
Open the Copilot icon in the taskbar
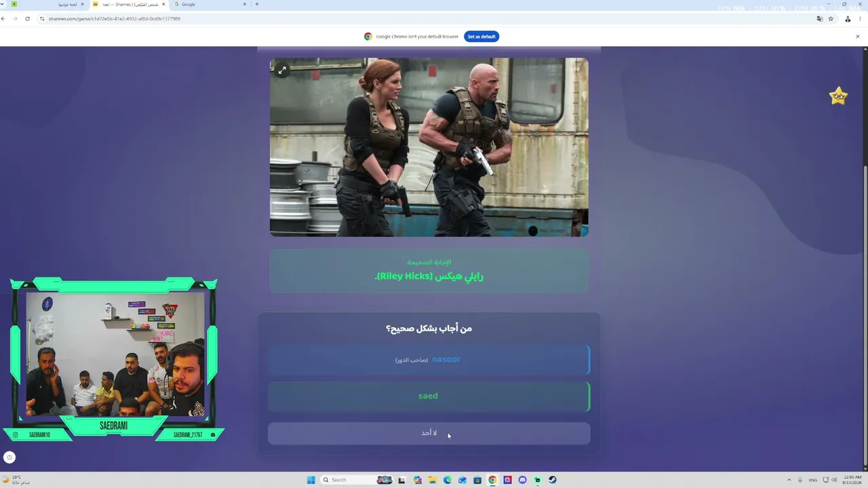417,480
